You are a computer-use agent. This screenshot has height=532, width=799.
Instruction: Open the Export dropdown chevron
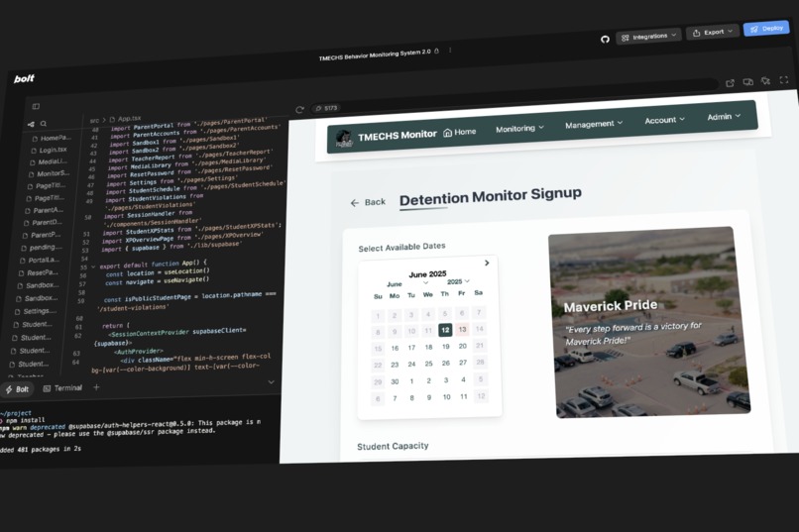pos(730,31)
